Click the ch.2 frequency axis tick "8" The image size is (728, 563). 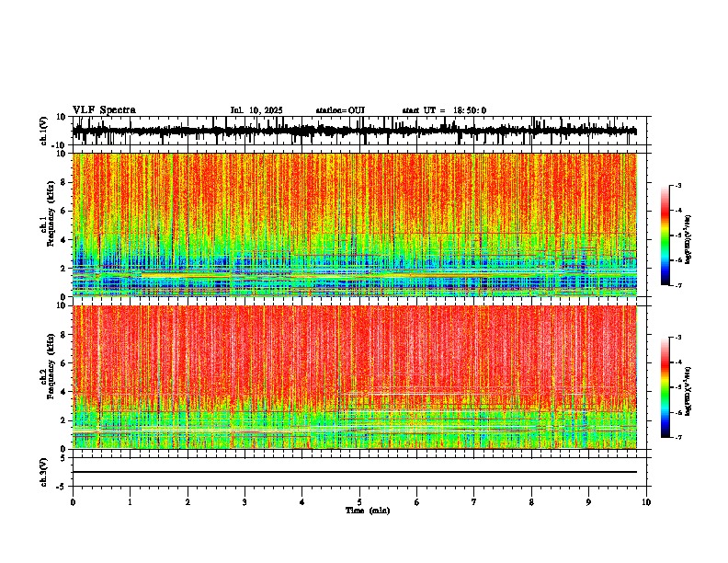64,335
